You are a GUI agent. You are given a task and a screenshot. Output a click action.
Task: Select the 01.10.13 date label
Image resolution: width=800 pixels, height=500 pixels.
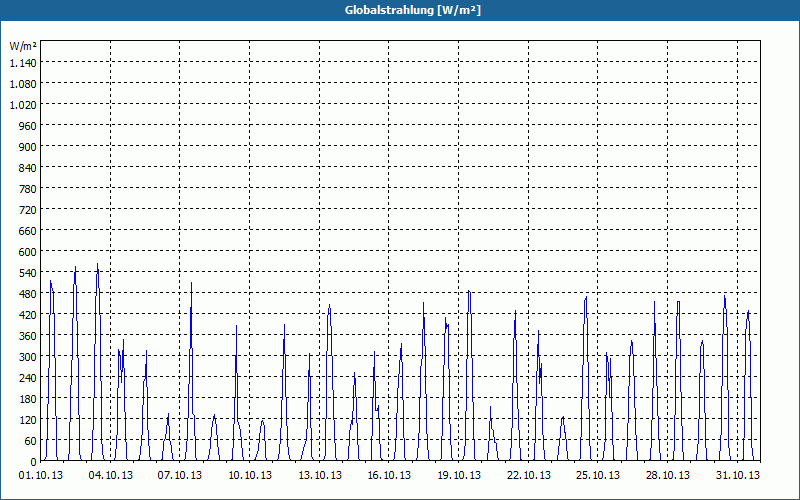click(x=41, y=476)
